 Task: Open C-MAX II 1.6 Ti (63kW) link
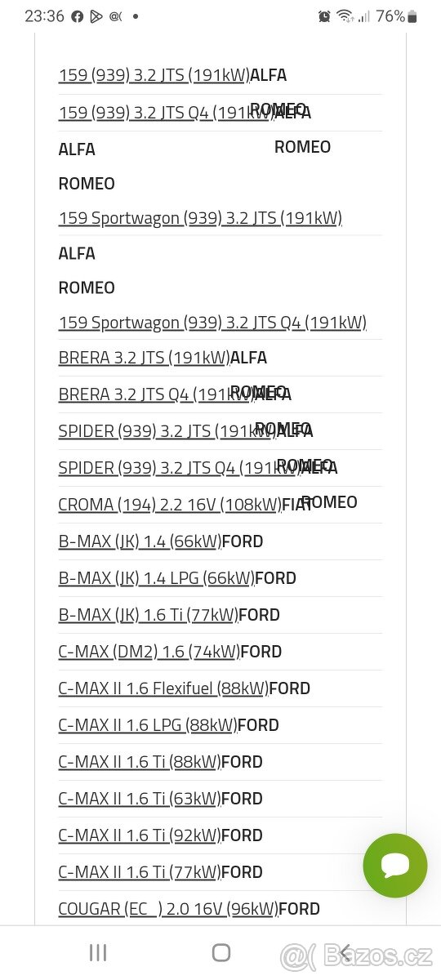pos(140,799)
